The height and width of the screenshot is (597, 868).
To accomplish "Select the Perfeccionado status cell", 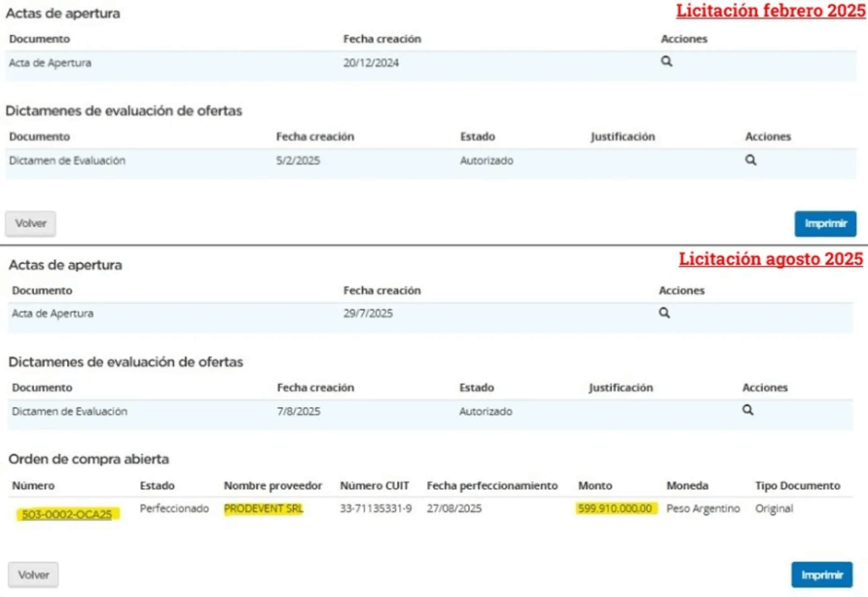I will click(x=174, y=509).
